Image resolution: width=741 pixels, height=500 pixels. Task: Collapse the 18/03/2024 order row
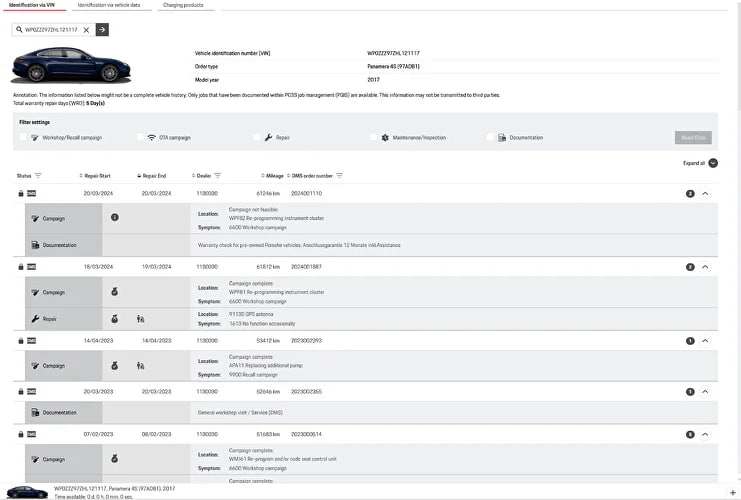pyautogui.click(x=705, y=267)
